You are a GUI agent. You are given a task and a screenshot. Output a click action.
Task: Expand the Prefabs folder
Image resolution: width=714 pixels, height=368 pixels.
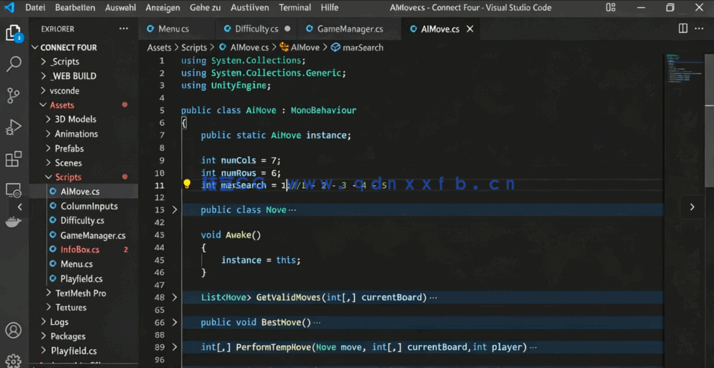(x=83, y=148)
